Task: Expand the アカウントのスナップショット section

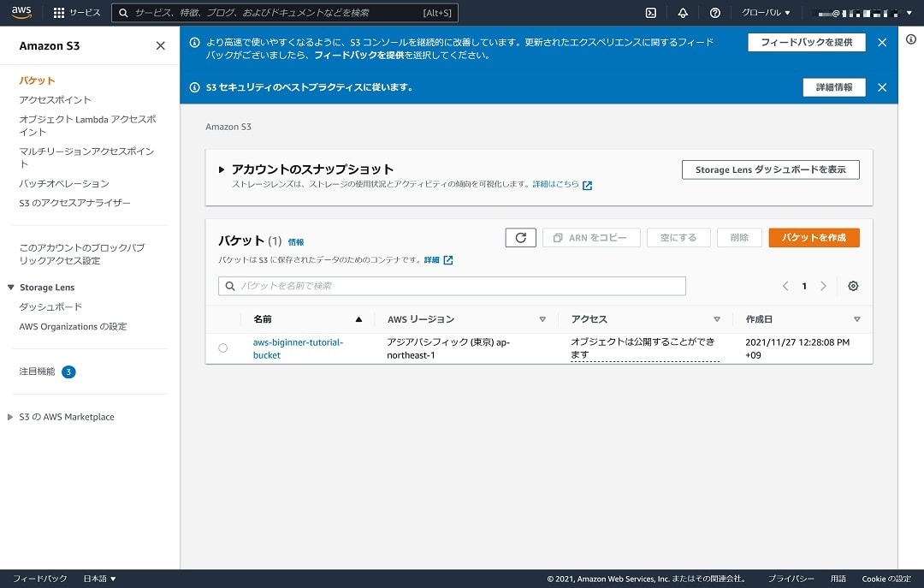Action: (x=222, y=169)
